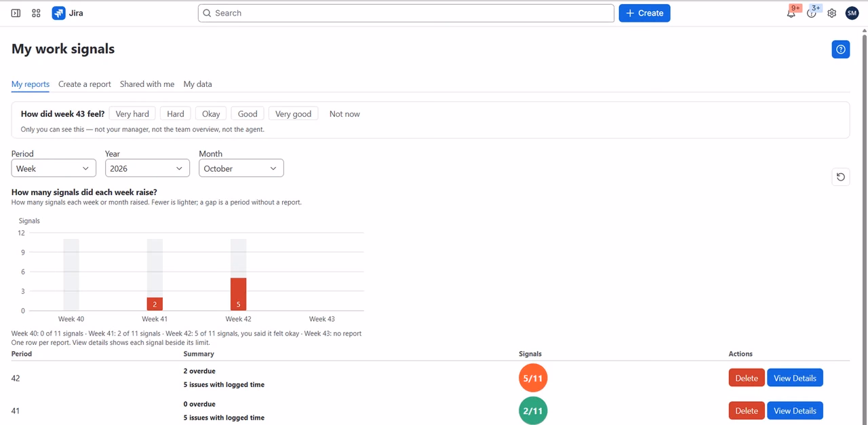
Task: Open the Year dropdown showing 2026
Action: (x=147, y=168)
